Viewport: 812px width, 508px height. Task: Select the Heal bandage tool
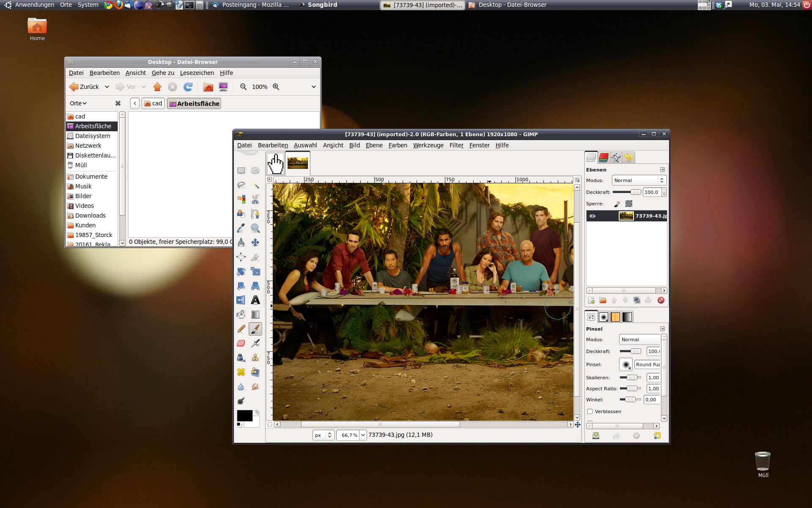coord(241,372)
